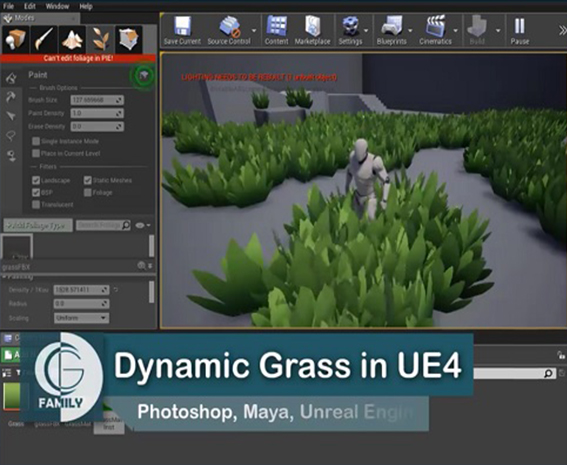The image size is (567, 465).
Task: Click the Content Browser search magnifier icon
Action: tap(549, 374)
